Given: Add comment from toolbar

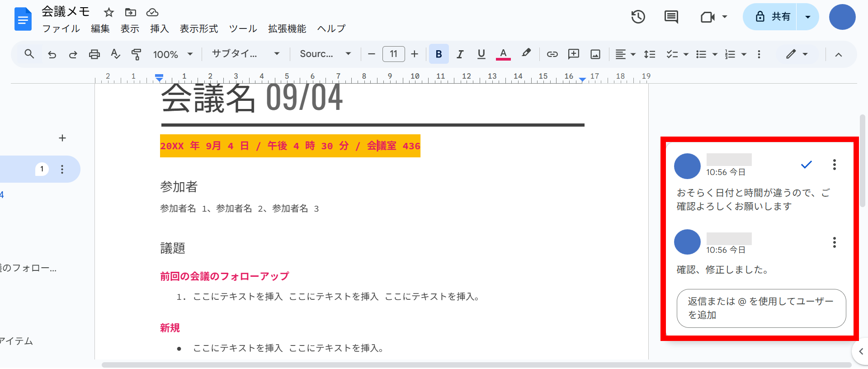Looking at the screenshot, I should click(x=574, y=54).
